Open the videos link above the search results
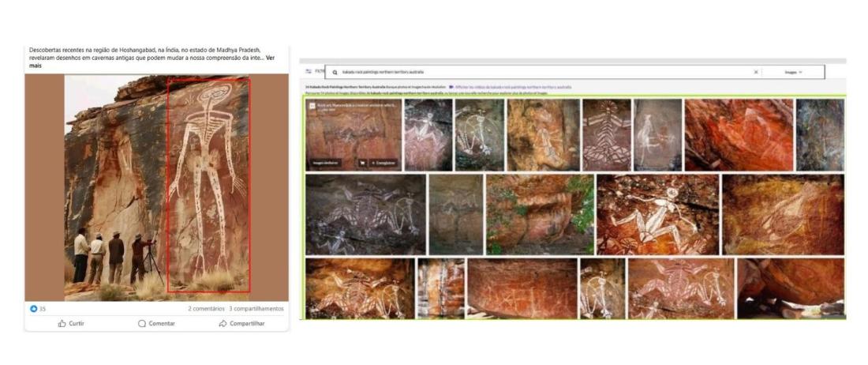Image resolution: width=868 pixels, height=365 pixels. click(x=510, y=87)
